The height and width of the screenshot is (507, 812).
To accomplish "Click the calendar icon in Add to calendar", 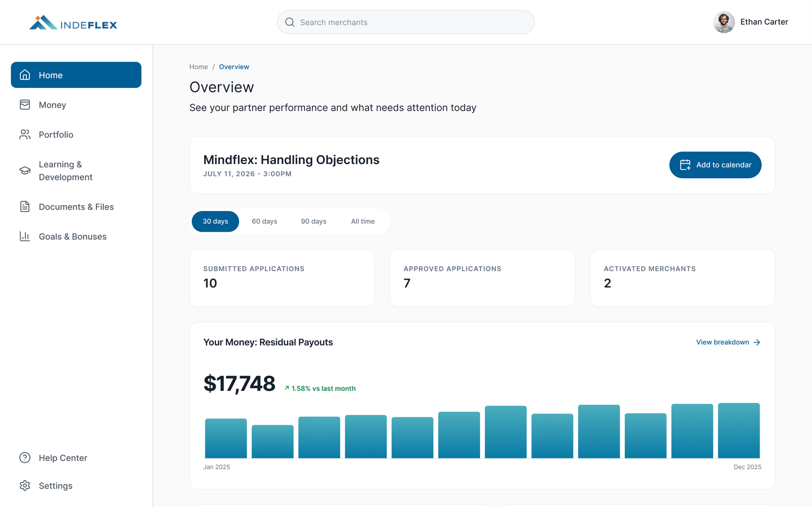I will (x=685, y=165).
